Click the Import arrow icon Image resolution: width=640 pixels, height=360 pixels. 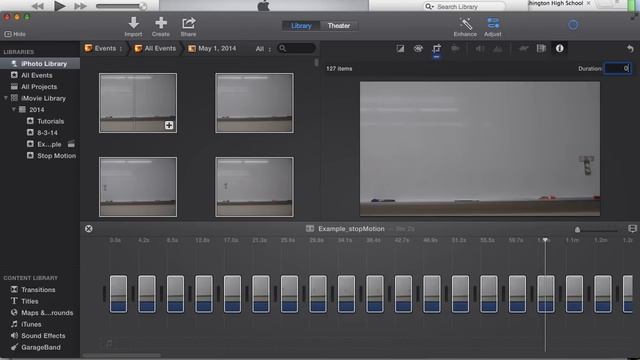coord(133,23)
